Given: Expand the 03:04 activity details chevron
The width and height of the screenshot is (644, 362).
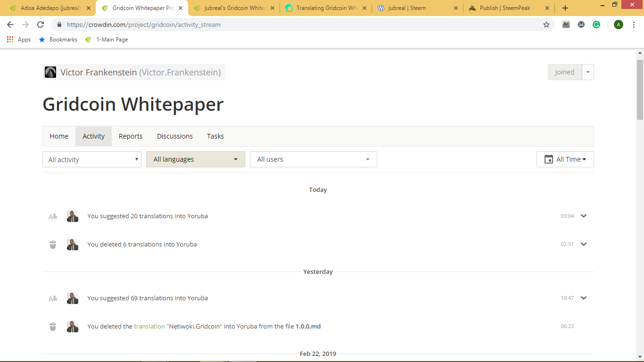Looking at the screenshot, I should 584,216.
